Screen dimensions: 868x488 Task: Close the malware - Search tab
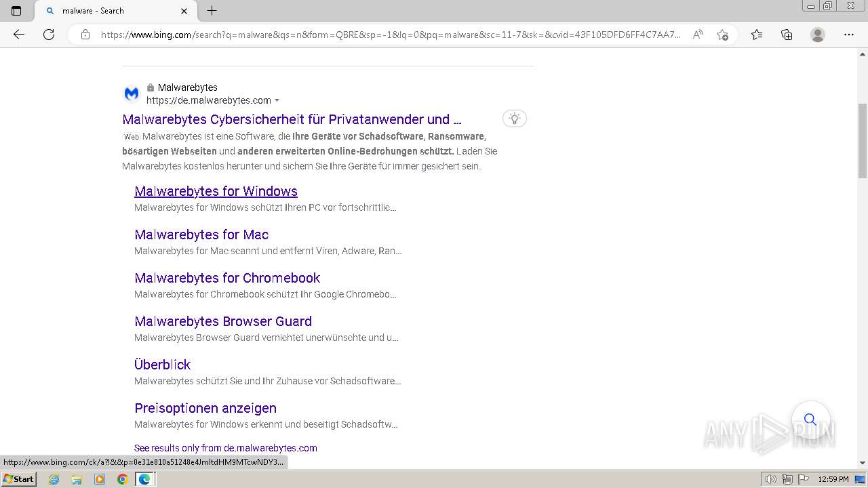(x=184, y=11)
